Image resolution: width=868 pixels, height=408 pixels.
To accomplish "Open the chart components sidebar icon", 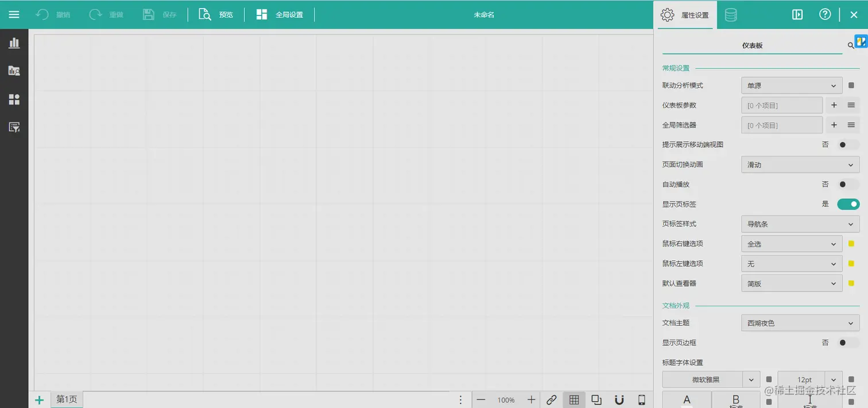I will [x=14, y=43].
